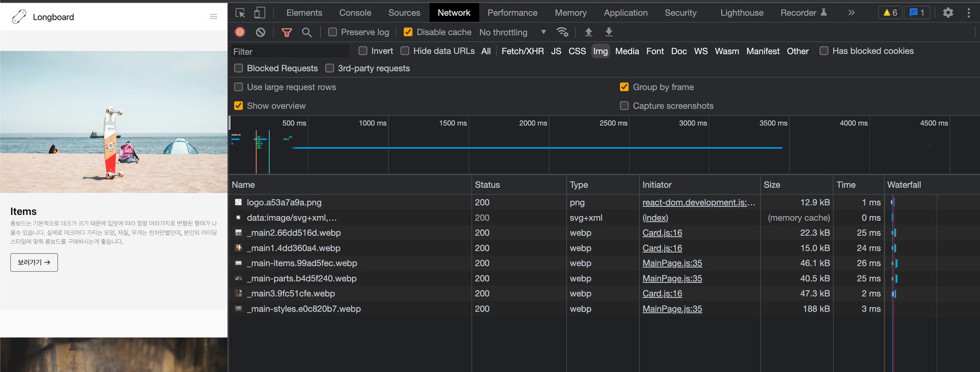The height and width of the screenshot is (372, 980).
Task: Enable Invert filter checkbox
Action: [363, 50]
